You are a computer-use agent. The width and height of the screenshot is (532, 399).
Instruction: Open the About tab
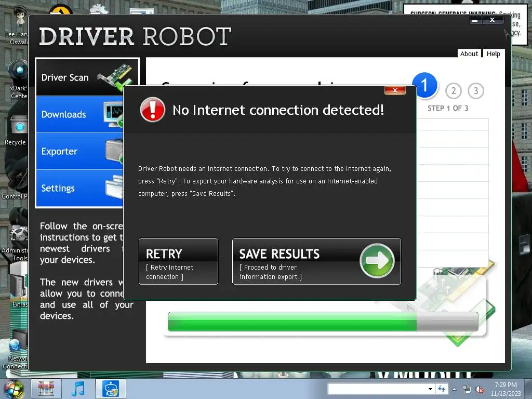[x=469, y=54]
